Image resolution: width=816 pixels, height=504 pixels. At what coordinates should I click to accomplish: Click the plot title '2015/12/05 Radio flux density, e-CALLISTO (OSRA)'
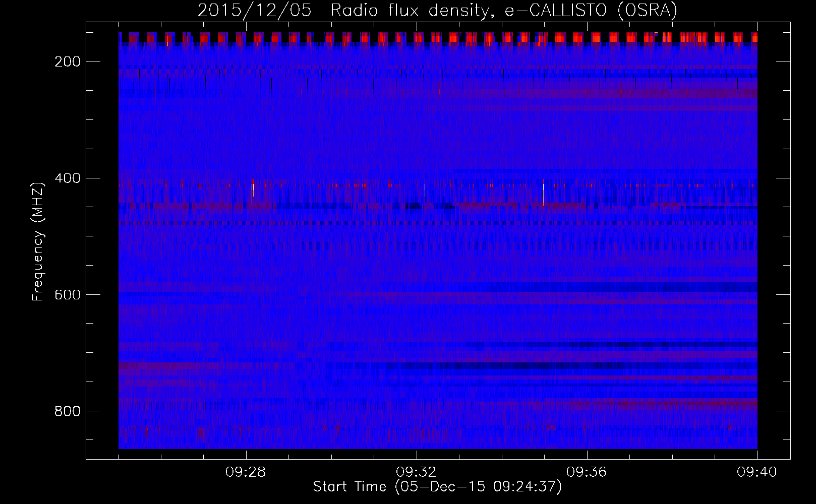click(x=437, y=11)
